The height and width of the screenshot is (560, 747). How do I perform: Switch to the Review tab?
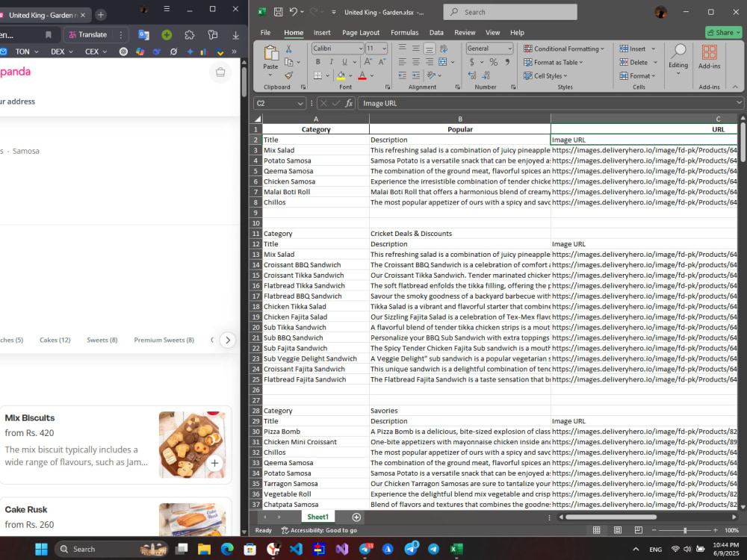[x=465, y=32]
